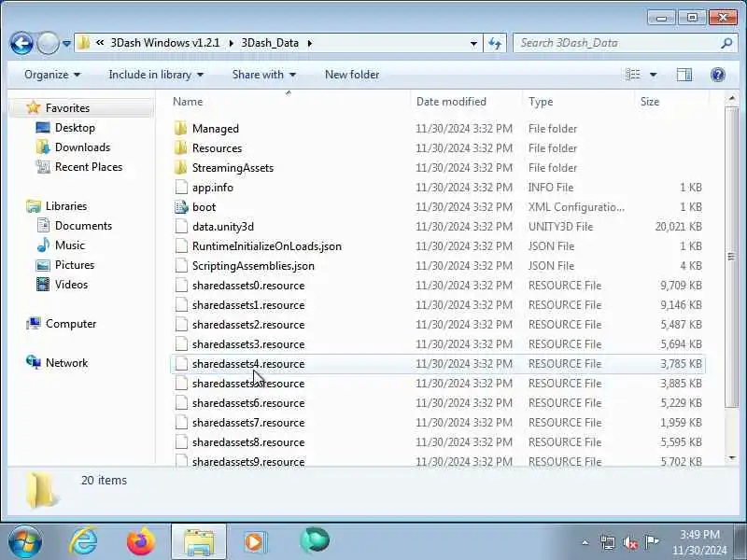Open the recent pages dropdown arrow
This screenshot has width=747, height=560.
[66, 43]
